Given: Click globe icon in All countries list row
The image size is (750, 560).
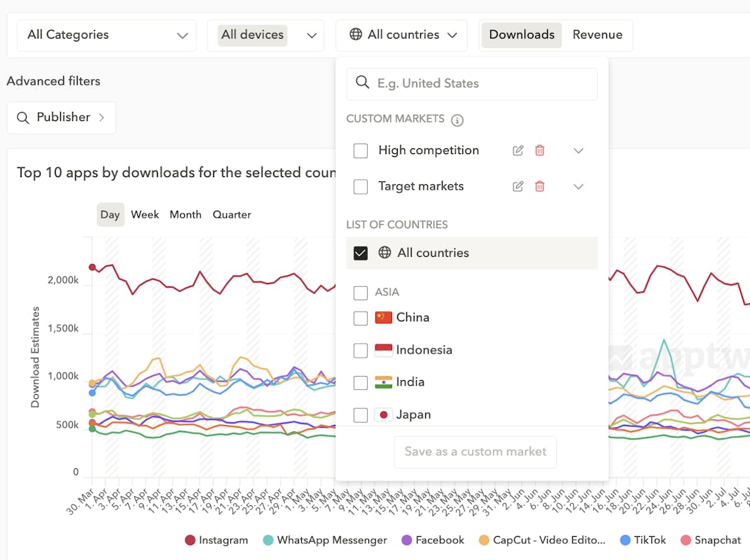Looking at the screenshot, I should (384, 253).
